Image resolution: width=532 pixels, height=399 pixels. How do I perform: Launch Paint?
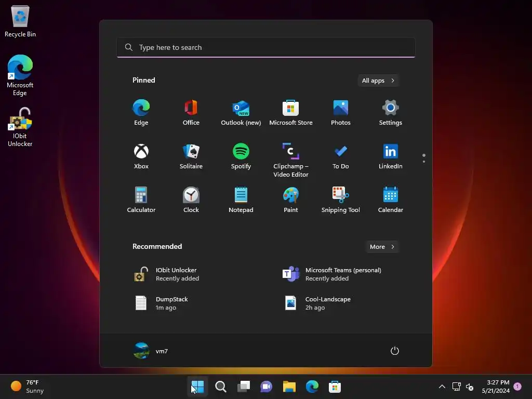click(291, 200)
